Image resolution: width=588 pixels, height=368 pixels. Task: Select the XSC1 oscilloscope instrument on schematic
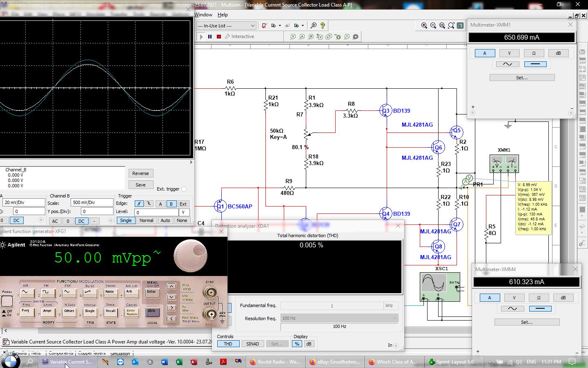point(440,287)
